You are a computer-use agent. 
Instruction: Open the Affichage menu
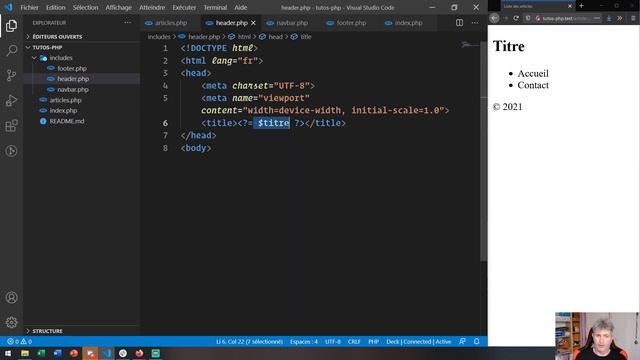118,7
